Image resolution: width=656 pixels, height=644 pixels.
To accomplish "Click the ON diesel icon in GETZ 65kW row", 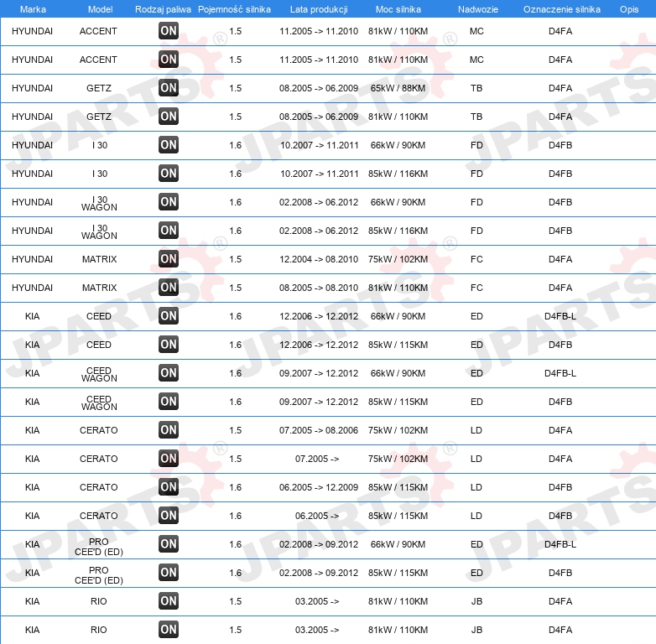I will [x=169, y=88].
